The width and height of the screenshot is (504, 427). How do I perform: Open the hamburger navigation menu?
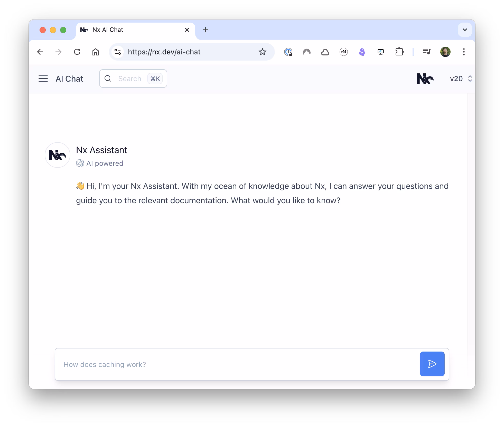43,79
